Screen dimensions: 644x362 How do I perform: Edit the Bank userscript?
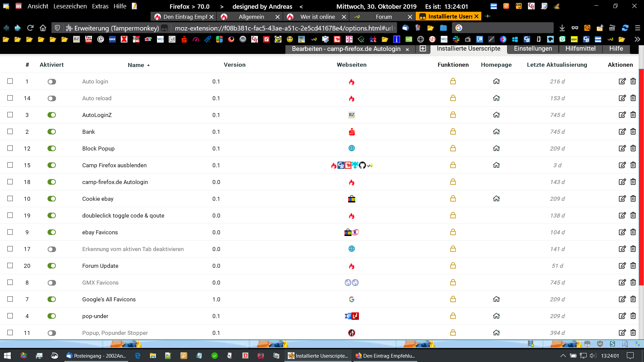pyautogui.click(x=622, y=131)
